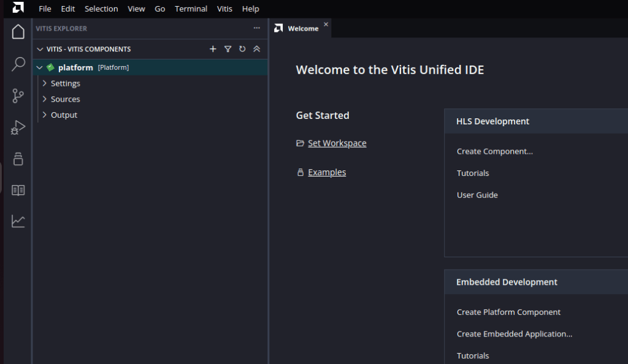The width and height of the screenshot is (628, 364).
Task: Select the platform [Platform] row
Action: (x=150, y=67)
